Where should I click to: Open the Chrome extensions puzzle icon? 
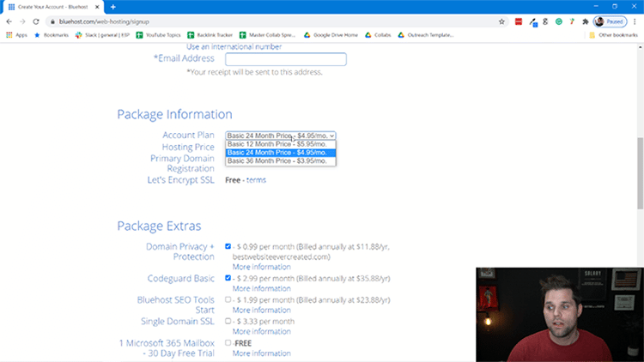(x=585, y=21)
